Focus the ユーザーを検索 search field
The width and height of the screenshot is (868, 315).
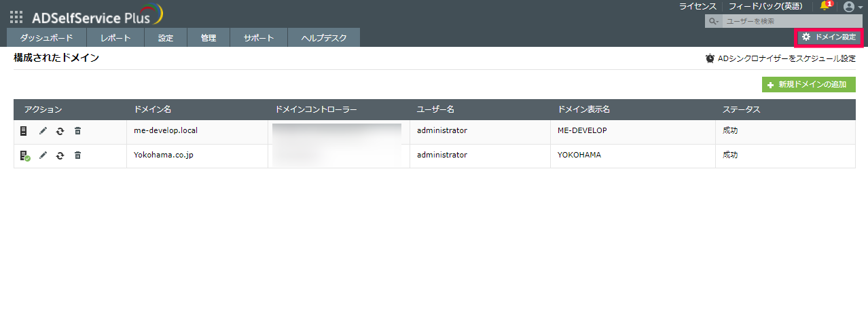tap(791, 22)
